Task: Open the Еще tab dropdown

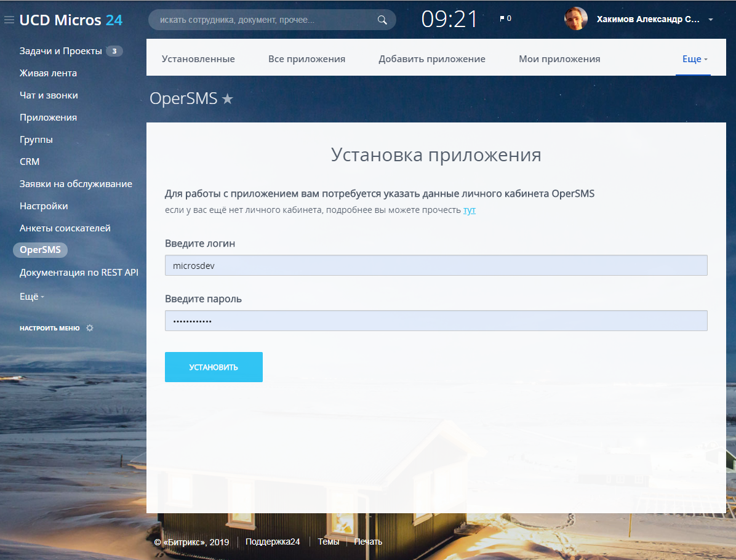Action: 695,59
